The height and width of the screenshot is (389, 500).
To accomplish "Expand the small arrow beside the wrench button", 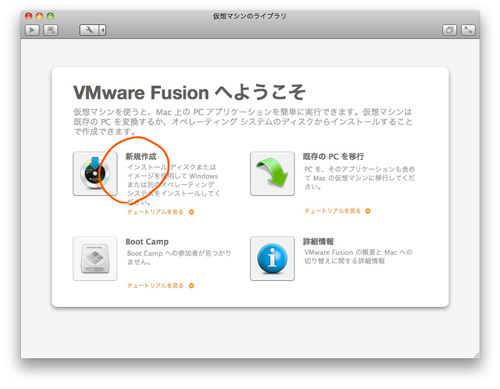I will click(102, 30).
